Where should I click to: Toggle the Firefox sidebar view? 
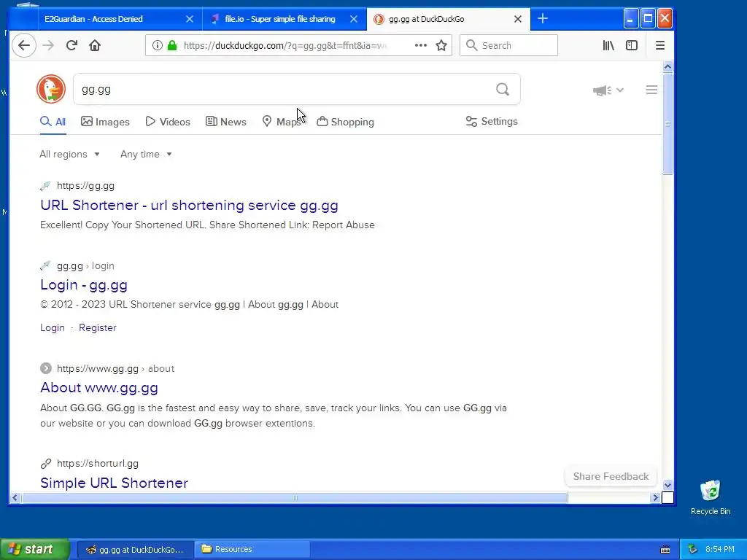click(632, 45)
